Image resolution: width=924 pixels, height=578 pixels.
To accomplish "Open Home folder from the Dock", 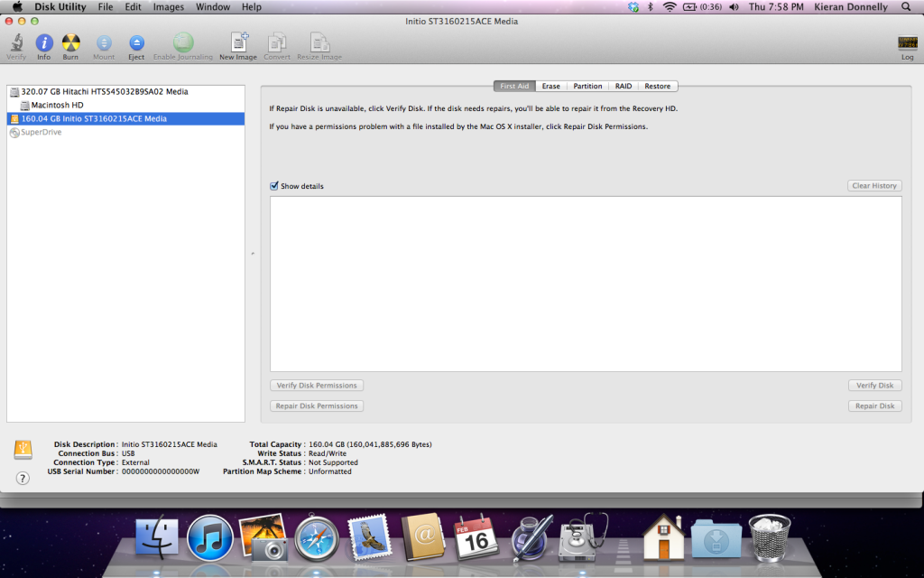I will tap(663, 537).
